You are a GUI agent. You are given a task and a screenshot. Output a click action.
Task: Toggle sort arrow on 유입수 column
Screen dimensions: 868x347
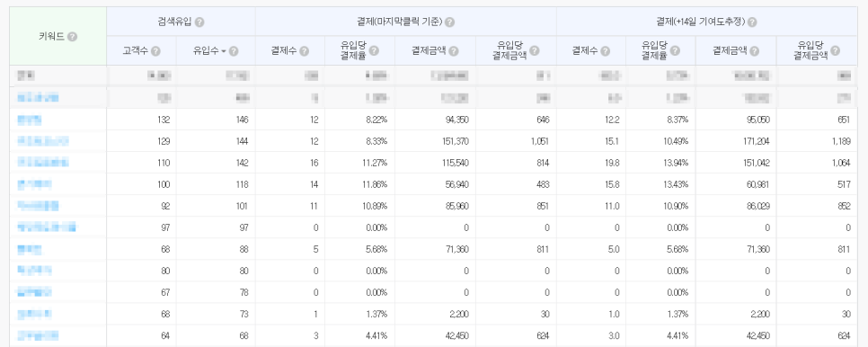click(x=225, y=51)
